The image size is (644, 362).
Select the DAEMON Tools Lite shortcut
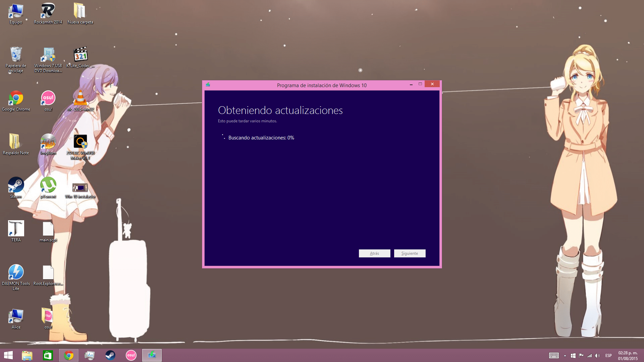click(16, 277)
